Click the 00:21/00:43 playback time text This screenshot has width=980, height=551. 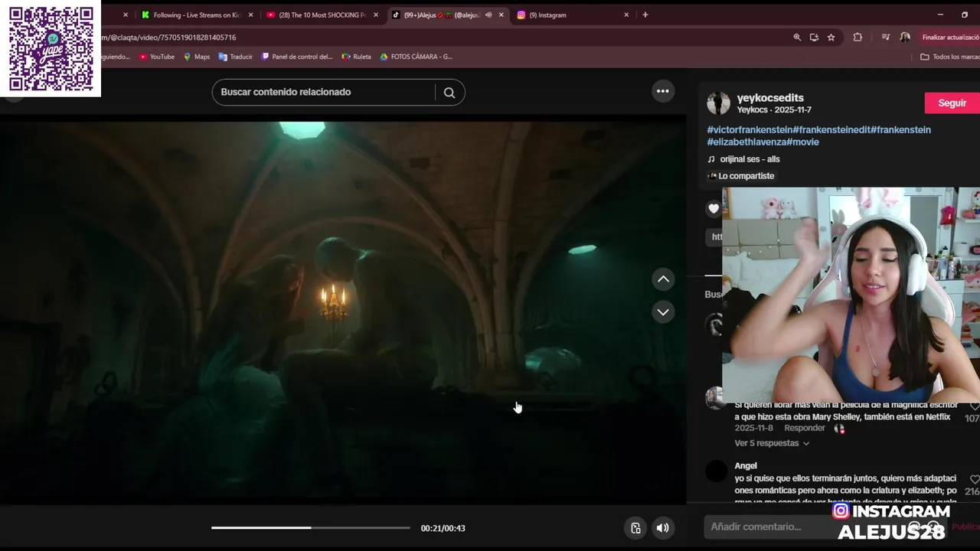click(443, 528)
